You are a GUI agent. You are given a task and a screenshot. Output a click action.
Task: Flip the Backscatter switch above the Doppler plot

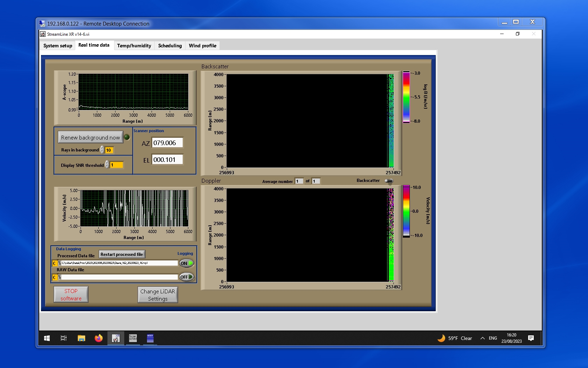388,181
